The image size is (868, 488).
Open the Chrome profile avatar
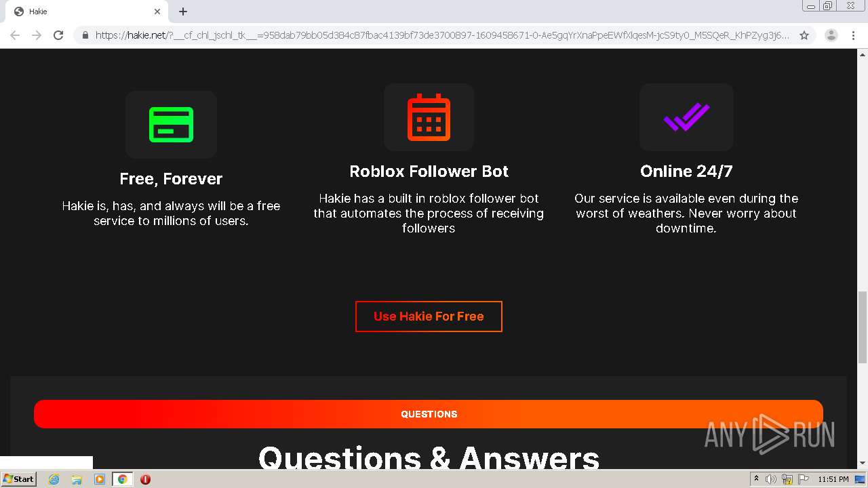tap(831, 35)
